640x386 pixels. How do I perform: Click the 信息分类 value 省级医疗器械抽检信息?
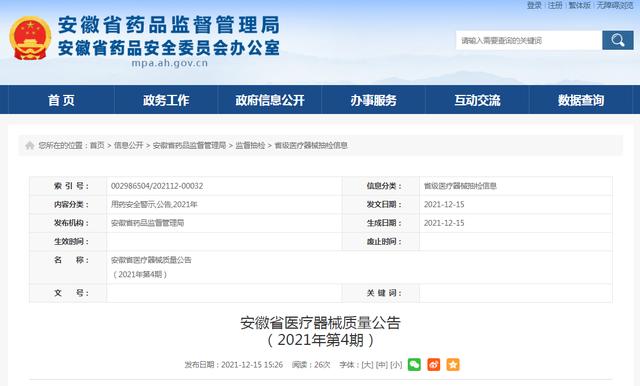pyautogui.click(x=460, y=186)
